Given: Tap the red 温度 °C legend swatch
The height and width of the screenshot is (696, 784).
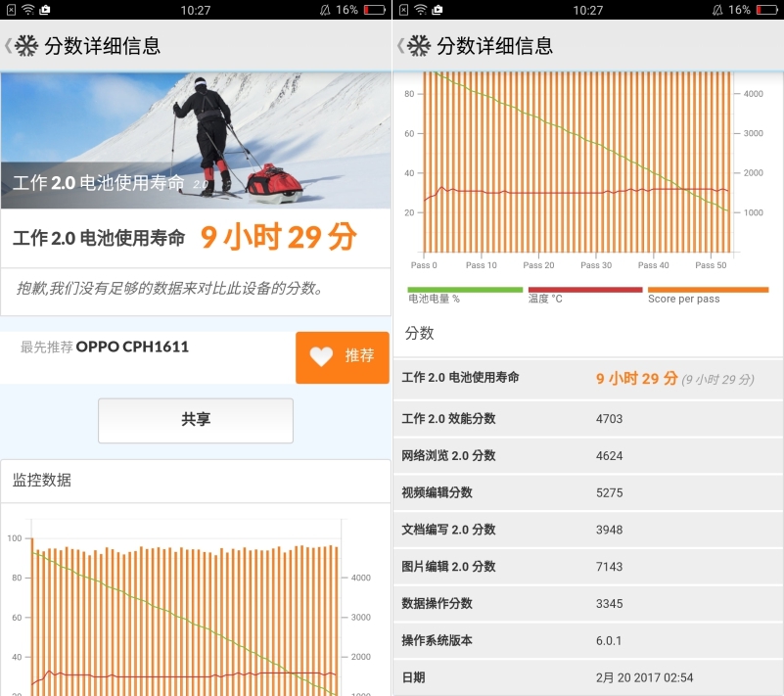Looking at the screenshot, I should [x=585, y=290].
